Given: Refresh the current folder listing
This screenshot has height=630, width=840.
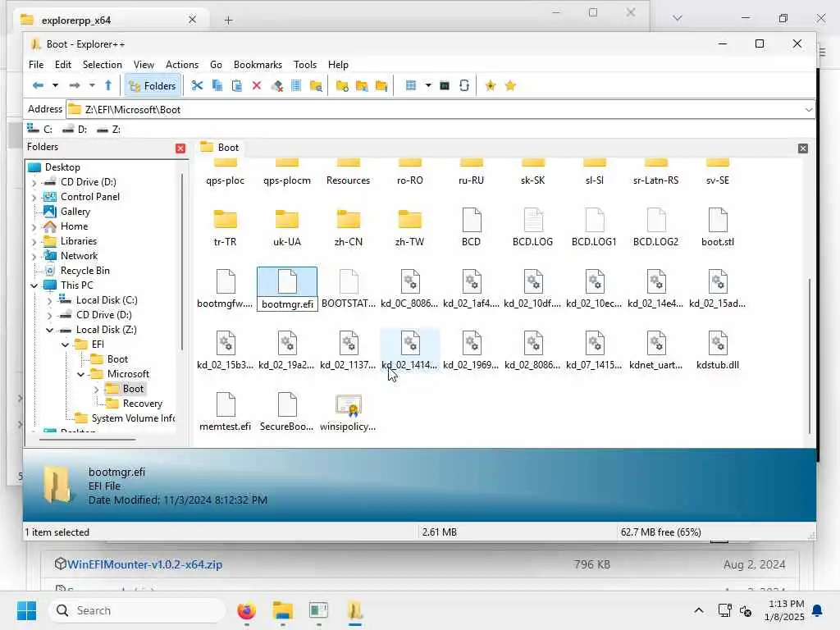Looking at the screenshot, I should (464, 85).
